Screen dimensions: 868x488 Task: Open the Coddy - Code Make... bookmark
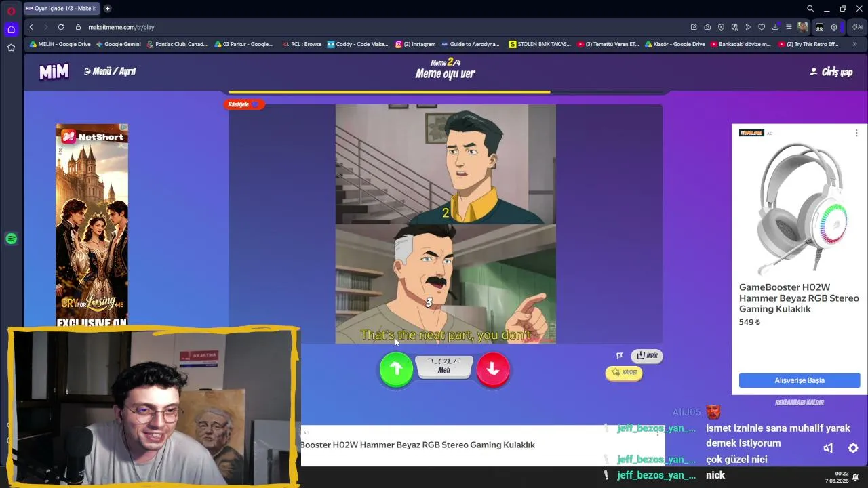pyautogui.click(x=358, y=44)
